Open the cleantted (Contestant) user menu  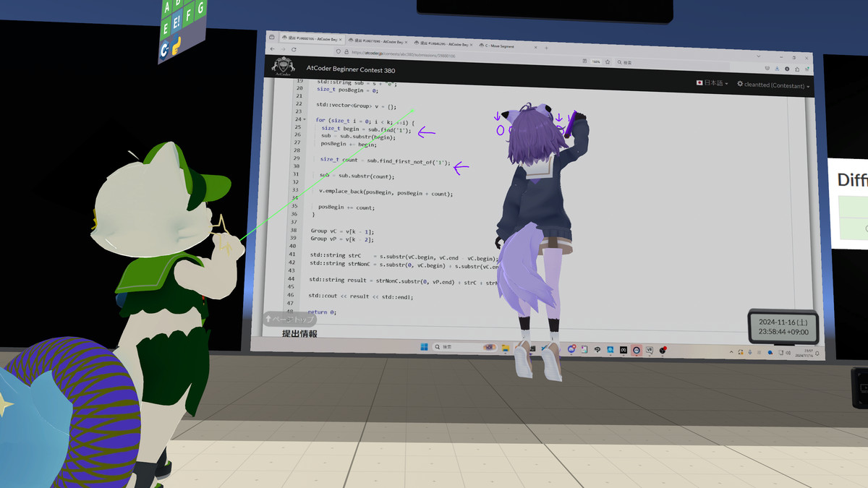[773, 85]
